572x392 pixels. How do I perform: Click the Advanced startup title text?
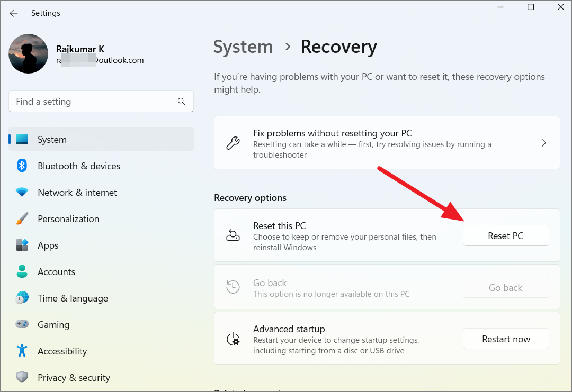point(289,329)
